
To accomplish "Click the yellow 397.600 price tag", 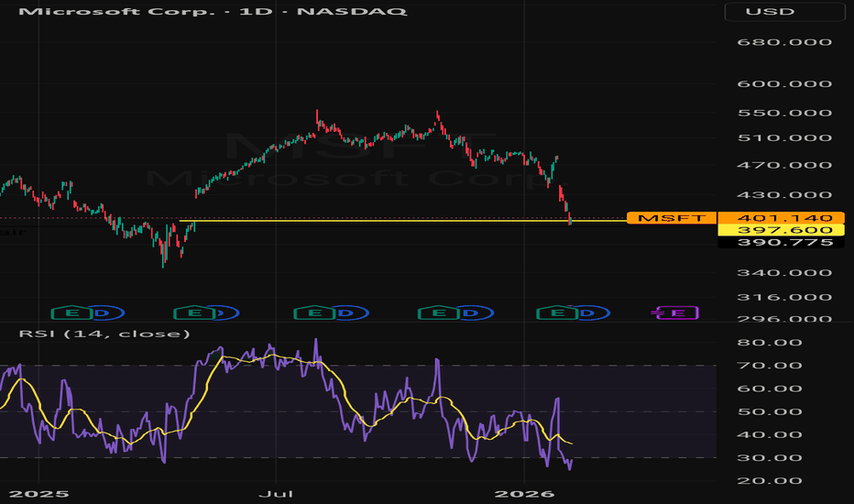I will pyautogui.click(x=782, y=230).
